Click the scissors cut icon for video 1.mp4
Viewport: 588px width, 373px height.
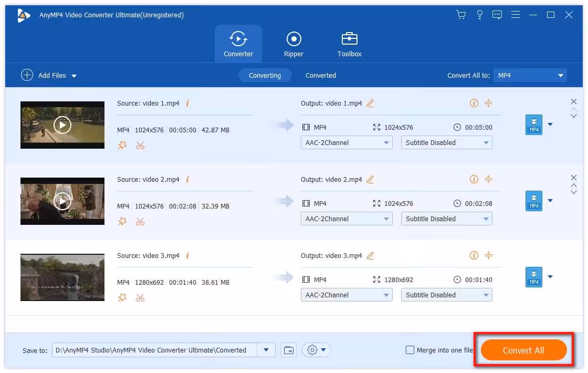pos(140,146)
